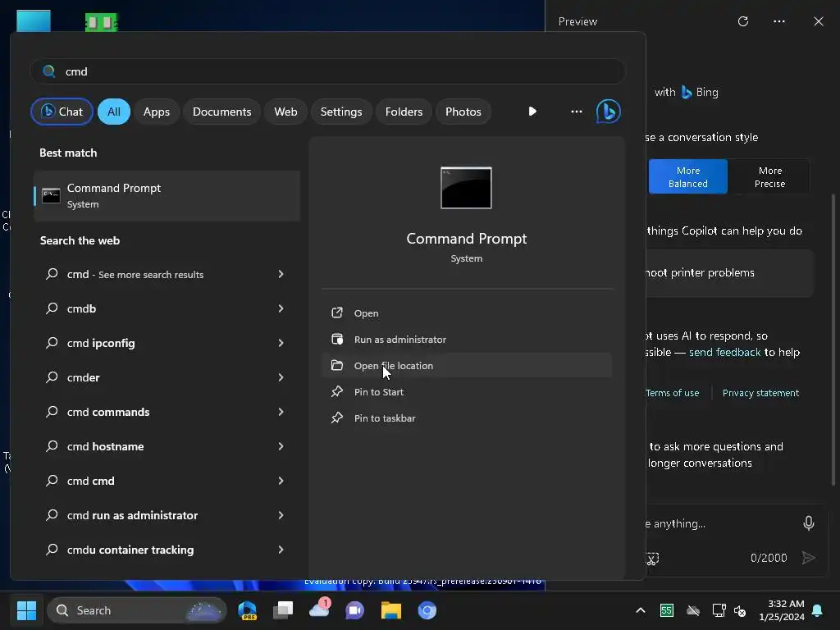Image resolution: width=840 pixels, height=630 pixels.
Task: Click the shield icon for Run as administrator
Action: [x=337, y=339]
